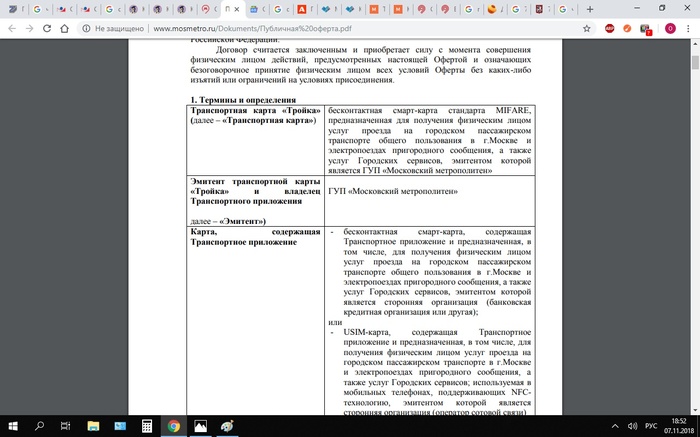
Task: Open File Explorer from the taskbar
Action: coord(92,426)
